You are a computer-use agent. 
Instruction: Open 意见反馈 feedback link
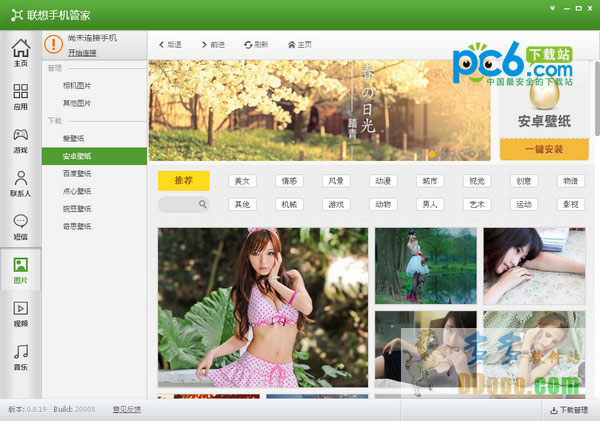(127, 410)
